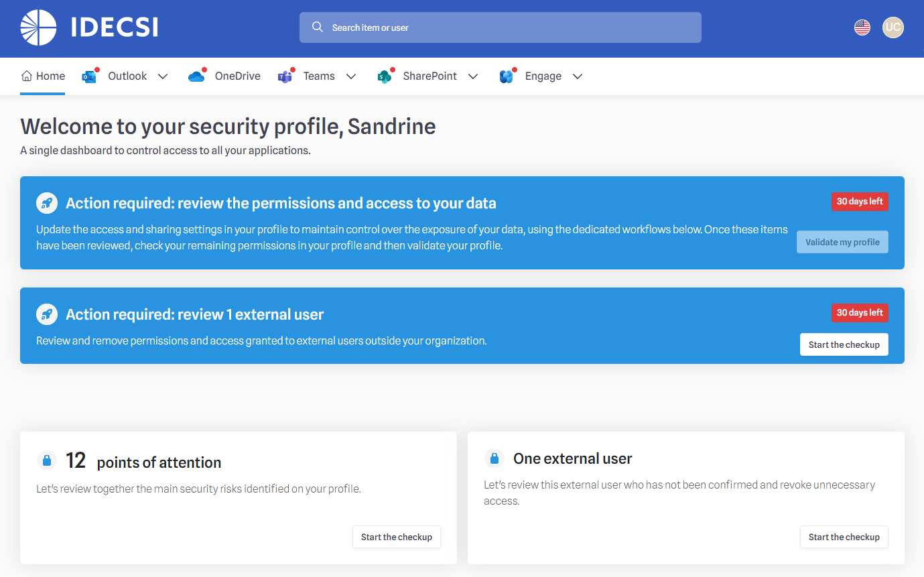Go to the Home tab
Screen dimensions: 924x577
(x=43, y=76)
